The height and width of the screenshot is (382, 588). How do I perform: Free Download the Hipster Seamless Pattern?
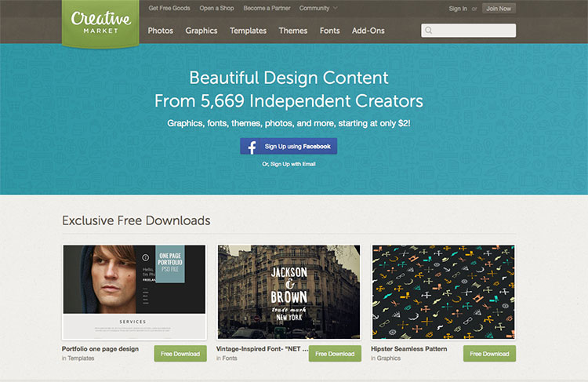(489, 354)
